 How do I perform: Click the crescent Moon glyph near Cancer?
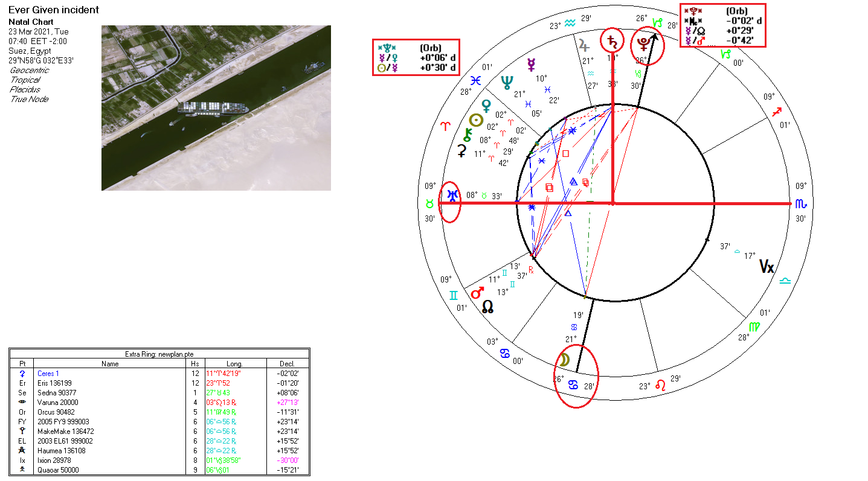[563, 360]
